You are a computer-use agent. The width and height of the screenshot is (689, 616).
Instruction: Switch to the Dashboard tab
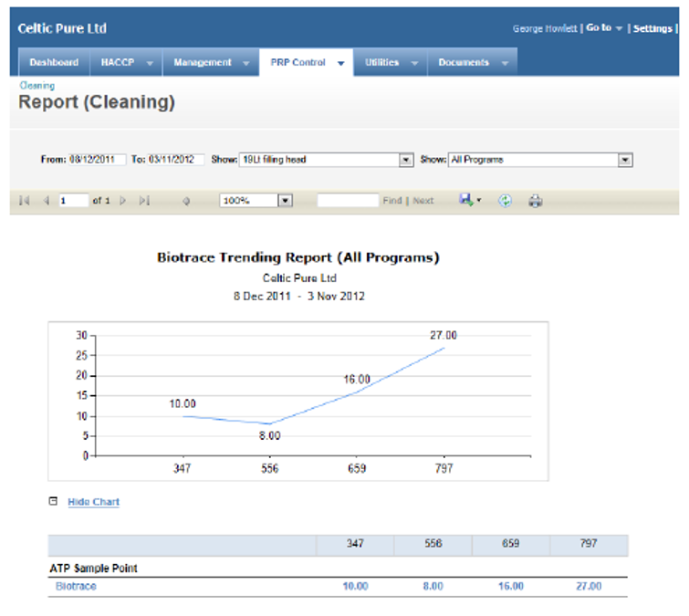pos(54,63)
